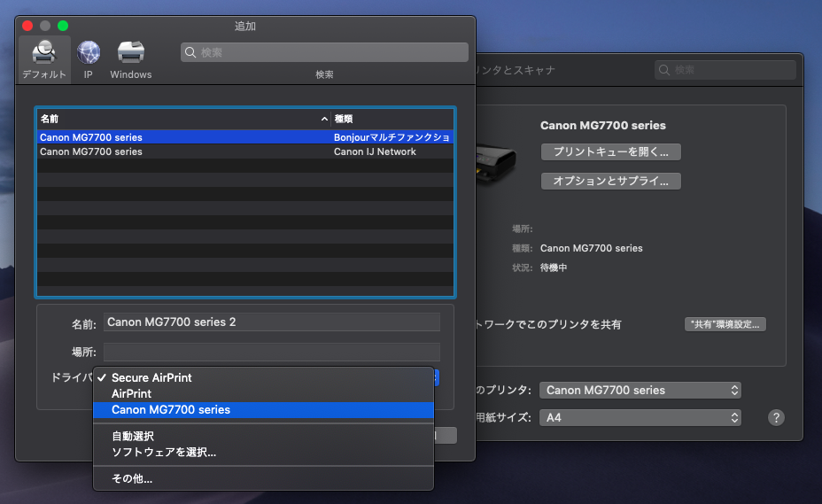Close the 追加 window with red button
Image resolution: width=822 pixels, height=504 pixels.
pos(27,26)
